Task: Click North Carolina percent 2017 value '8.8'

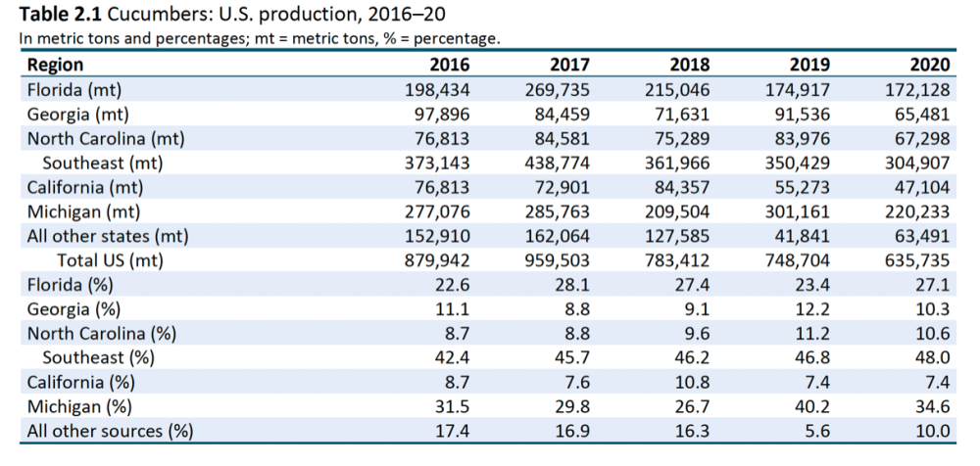Action: pos(577,334)
